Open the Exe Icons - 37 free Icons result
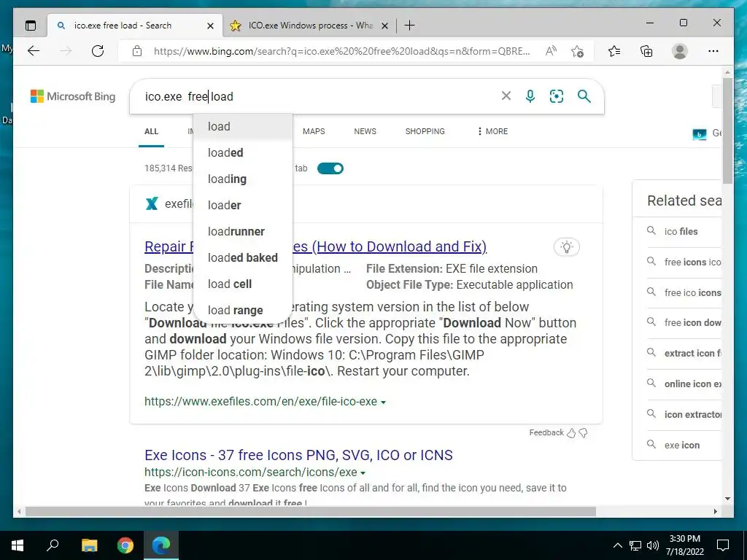Viewport: 747px width, 560px height. click(298, 455)
